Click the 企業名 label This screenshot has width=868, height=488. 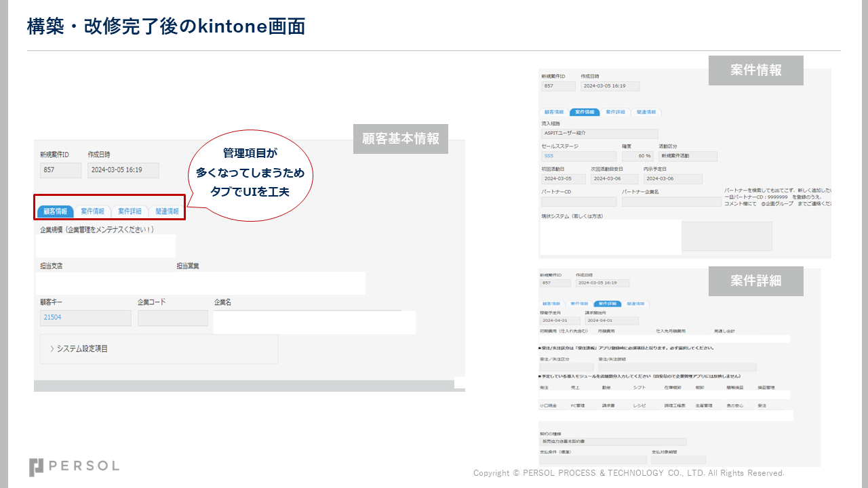[x=222, y=302]
